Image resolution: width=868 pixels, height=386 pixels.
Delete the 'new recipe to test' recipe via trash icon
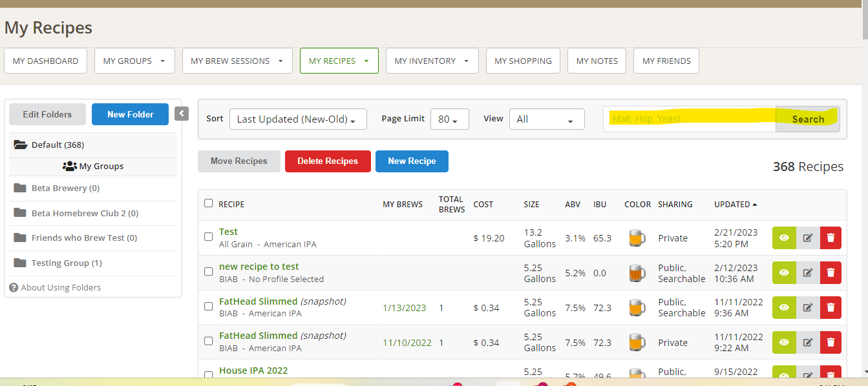pos(831,272)
